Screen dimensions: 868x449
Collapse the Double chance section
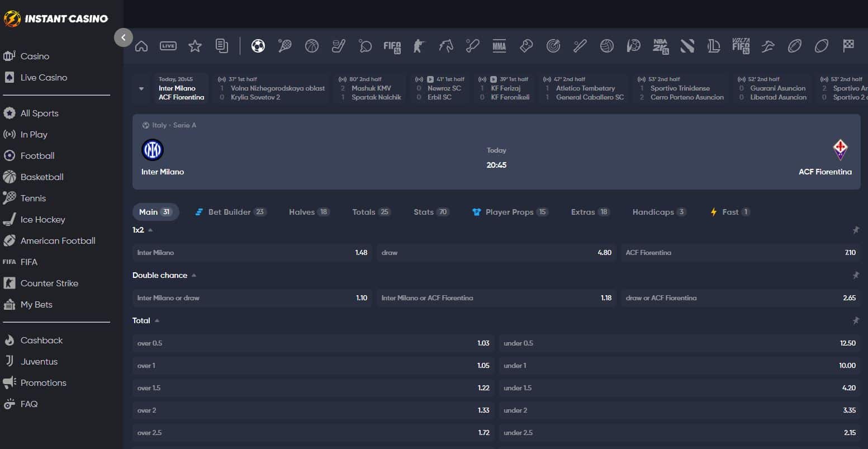pos(194,275)
